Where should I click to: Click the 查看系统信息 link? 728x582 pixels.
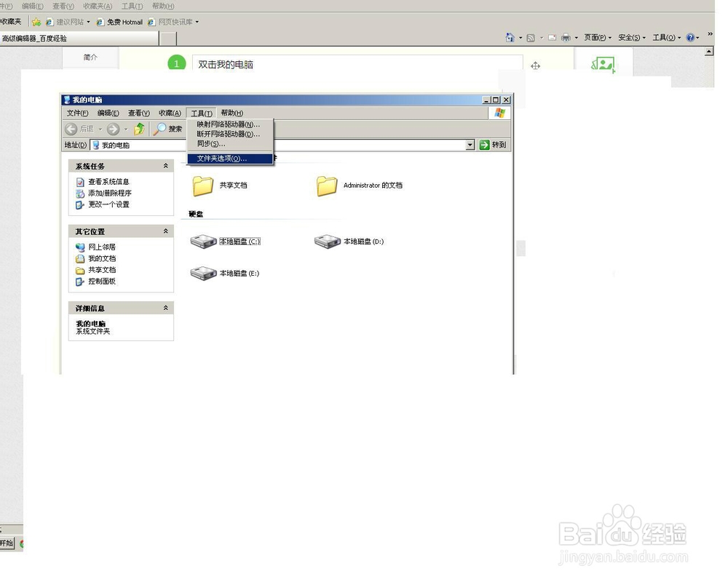point(108,182)
